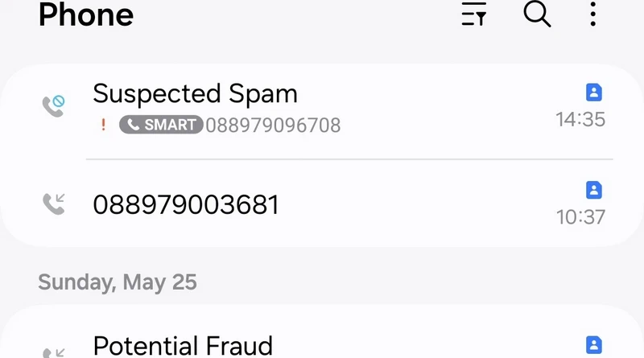Screen dimensions: 644x358
Task: Open call entry for 088979003681
Action: tap(322, 203)
